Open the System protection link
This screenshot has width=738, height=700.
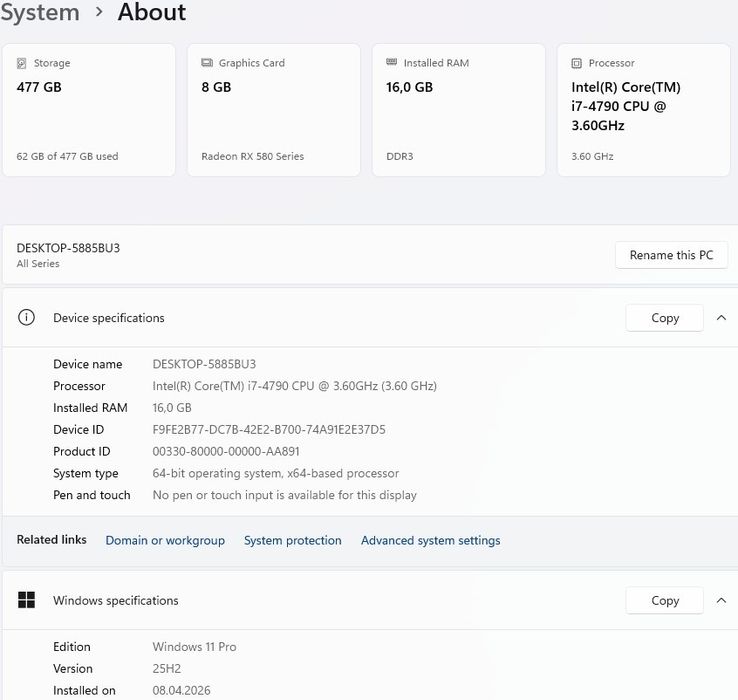293,540
